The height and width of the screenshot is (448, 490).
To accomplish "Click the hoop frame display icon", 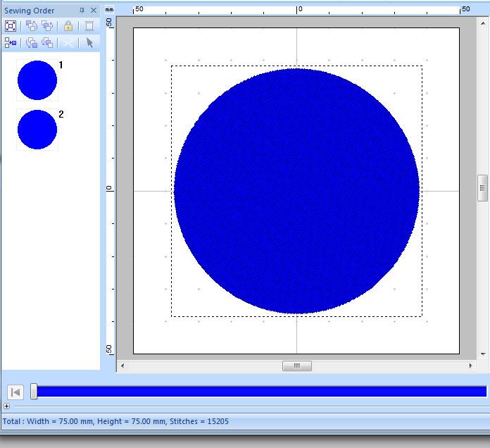I will click(89, 26).
